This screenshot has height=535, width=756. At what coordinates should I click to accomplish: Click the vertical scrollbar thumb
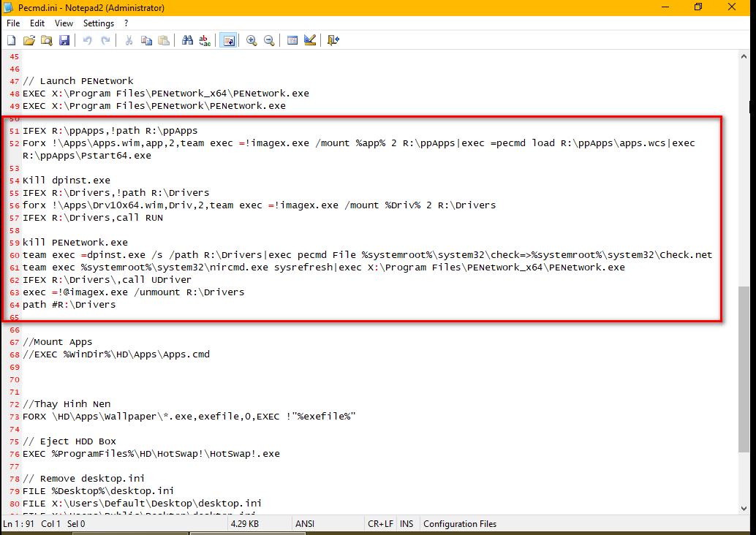[x=744, y=370]
